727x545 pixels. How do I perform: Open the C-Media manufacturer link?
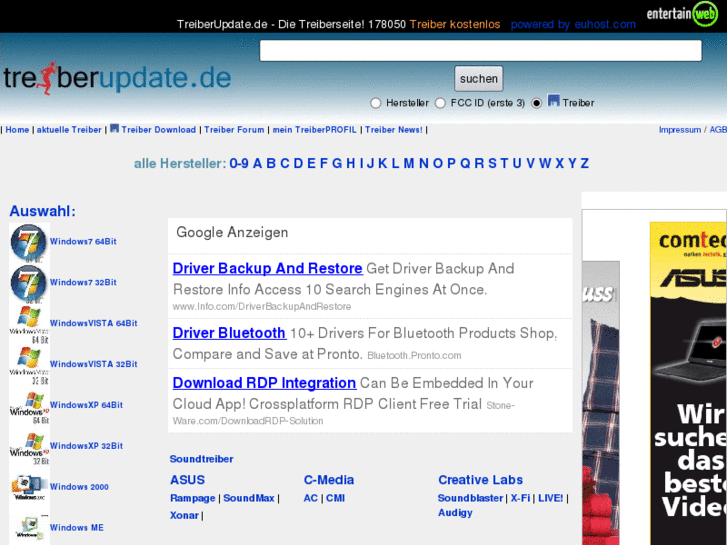[329, 480]
